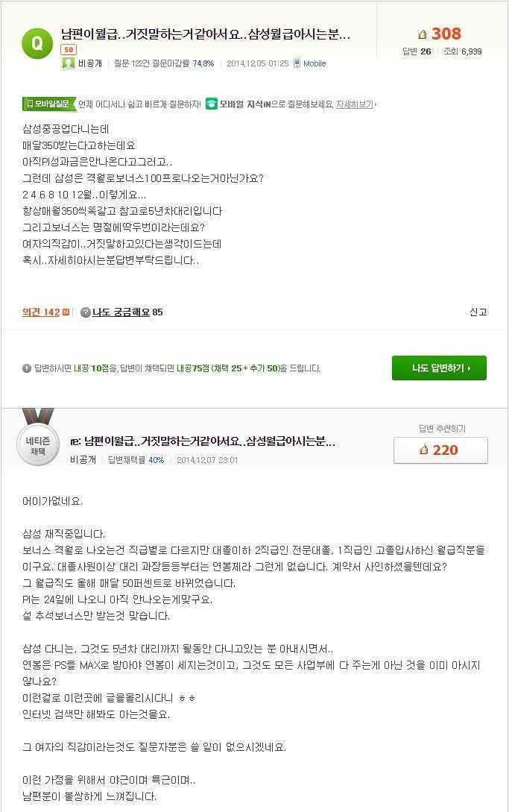Click the info icon before 답변하시면
Viewport: 509px width, 812px height.
[27, 368]
